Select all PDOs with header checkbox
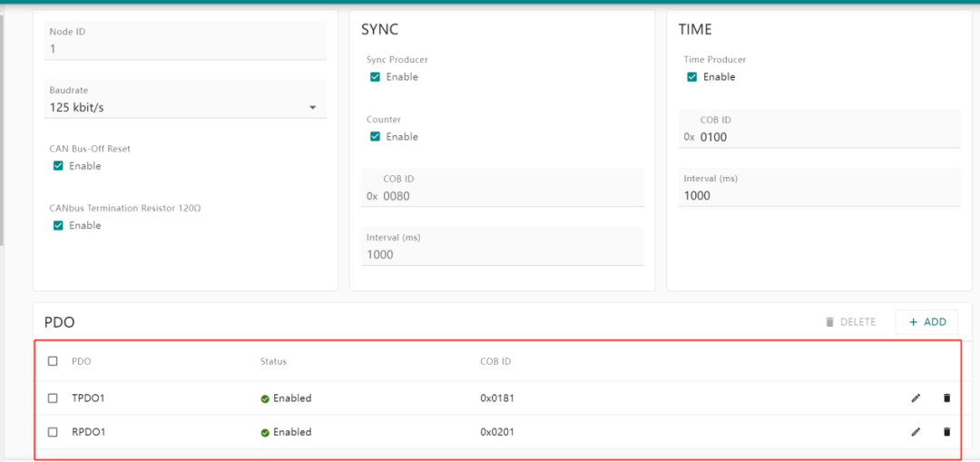The image size is (980, 462). pyautogui.click(x=53, y=360)
